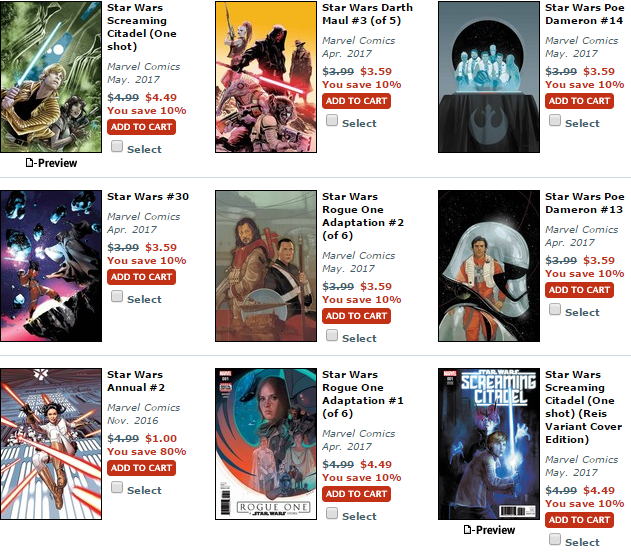View Star Wars #30 asteroid cover thumbnail
Image resolution: width=631 pixels, height=555 pixels.
51,266
